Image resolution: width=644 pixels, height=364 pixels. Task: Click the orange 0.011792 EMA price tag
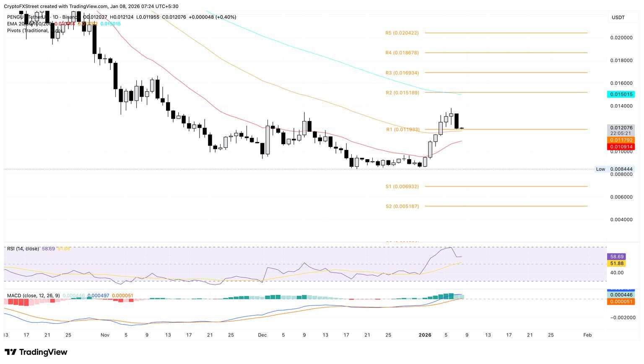[x=621, y=140]
